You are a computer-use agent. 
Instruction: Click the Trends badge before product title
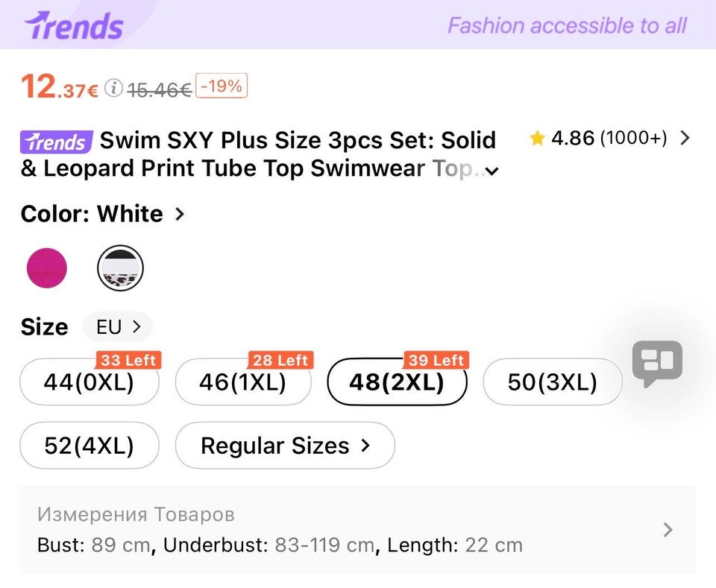coord(56,141)
